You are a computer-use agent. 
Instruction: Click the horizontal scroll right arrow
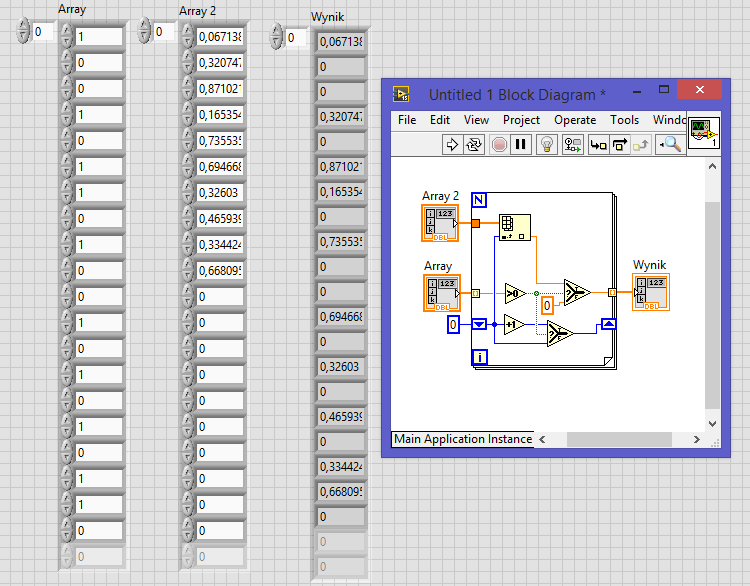pos(696,439)
